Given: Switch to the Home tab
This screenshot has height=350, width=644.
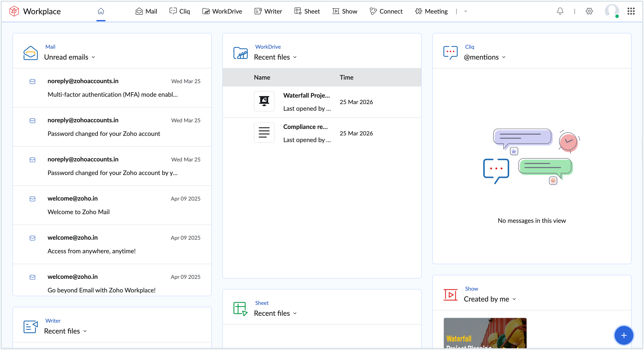Looking at the screenshot, I should pos(101,11).
